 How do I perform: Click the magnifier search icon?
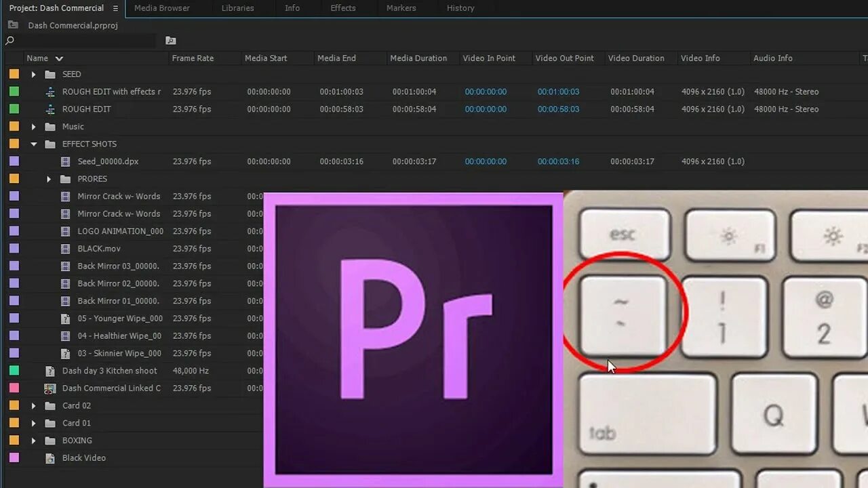tap(9, 41)
